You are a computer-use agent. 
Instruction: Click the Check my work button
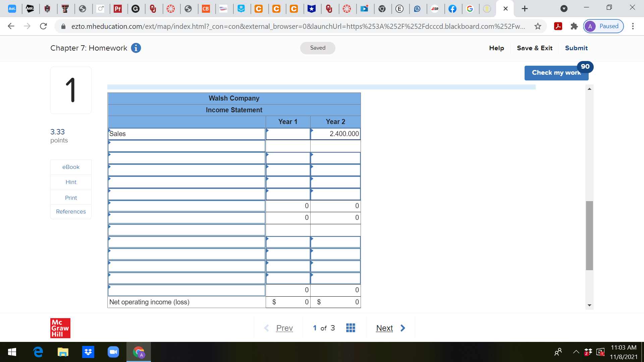click(556, 73)
